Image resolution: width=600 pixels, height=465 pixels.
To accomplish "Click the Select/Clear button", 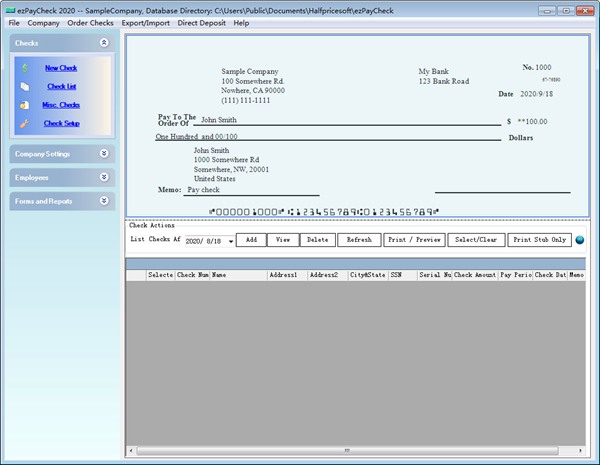I will 475,240.
